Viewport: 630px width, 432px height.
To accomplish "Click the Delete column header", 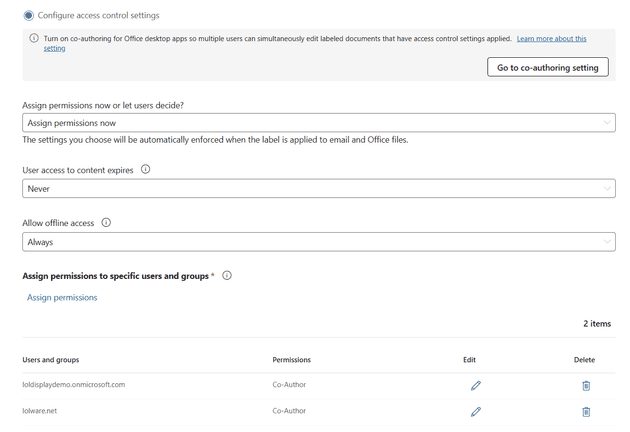I will point(585,360).
